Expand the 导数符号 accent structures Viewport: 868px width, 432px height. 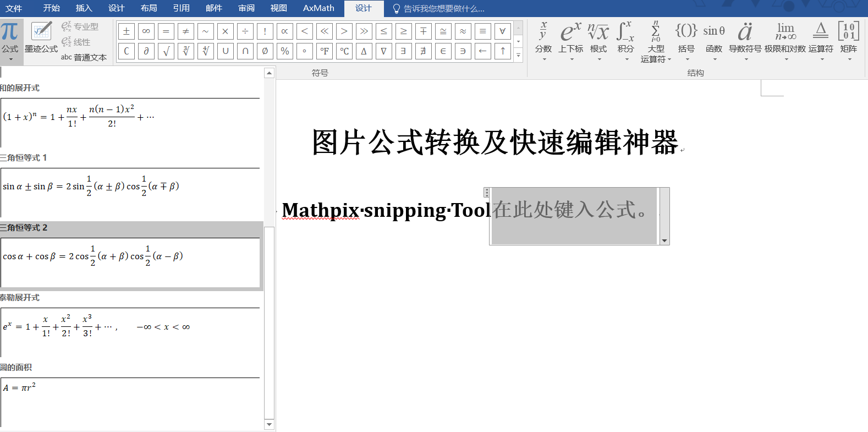745,42
